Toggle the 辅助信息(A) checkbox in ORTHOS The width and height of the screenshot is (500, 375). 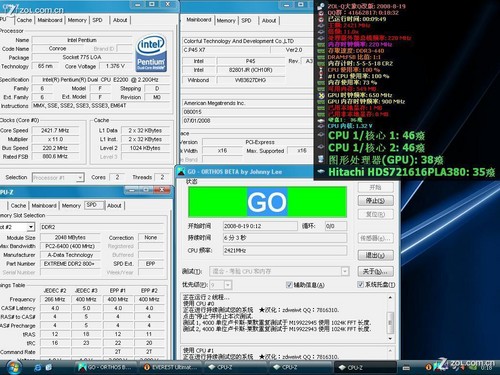click(x=289, y=285)
